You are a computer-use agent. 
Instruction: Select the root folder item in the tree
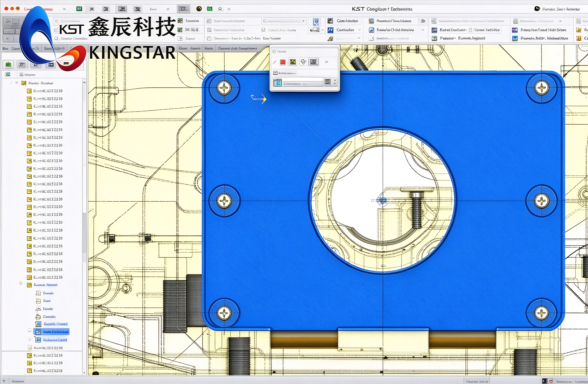point(37,83)
